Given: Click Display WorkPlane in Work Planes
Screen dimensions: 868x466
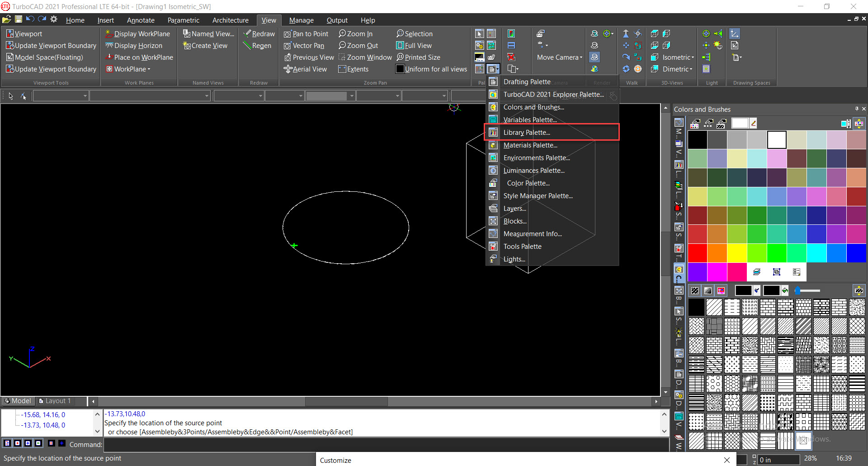Looking at the screenshot, I should click(x=137, y=34).
